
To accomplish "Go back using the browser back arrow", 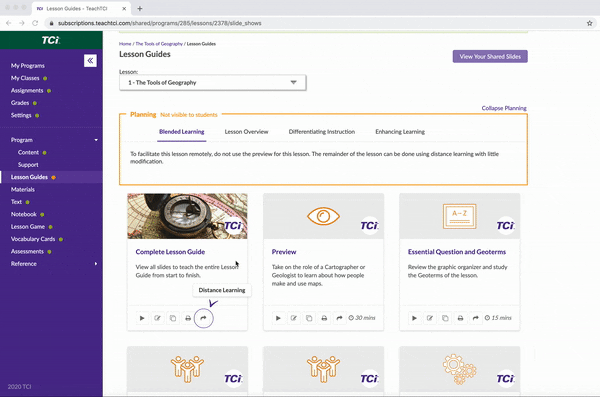I will 9,23.
